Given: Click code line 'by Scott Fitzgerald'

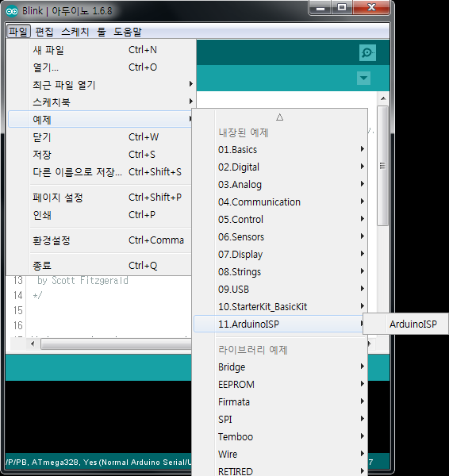Looking at the screenshot, I should pos(83,280).
